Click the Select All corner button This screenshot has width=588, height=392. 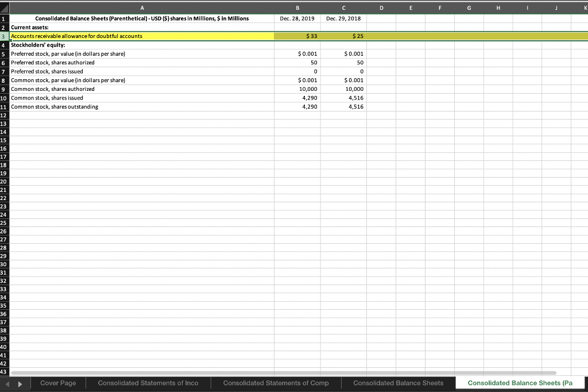pyautogui.click(x=4, y=7)
